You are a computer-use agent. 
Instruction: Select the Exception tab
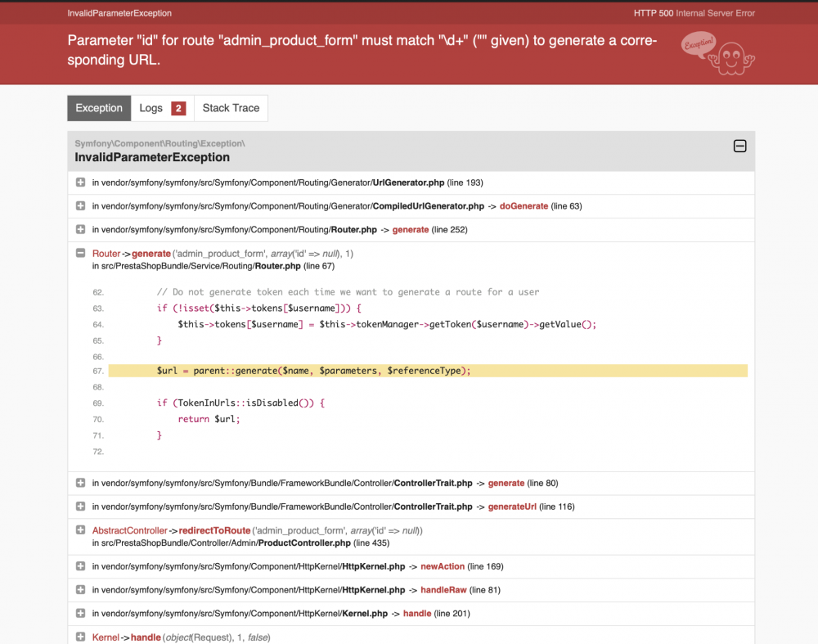pos(98,107)
